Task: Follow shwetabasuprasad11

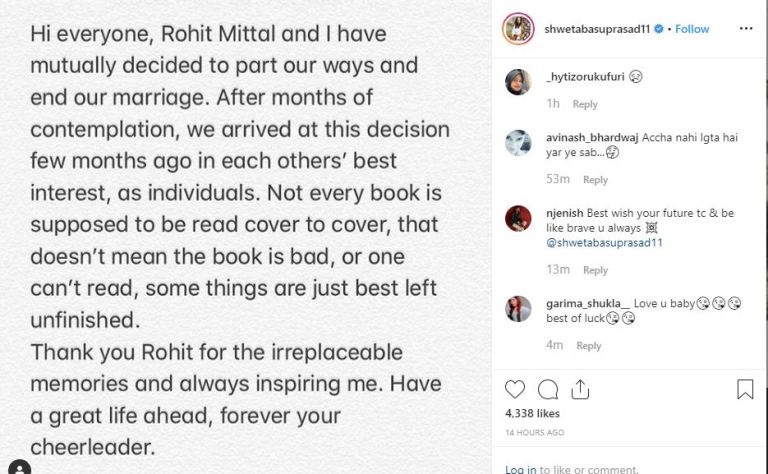Action: click(692, 29)
